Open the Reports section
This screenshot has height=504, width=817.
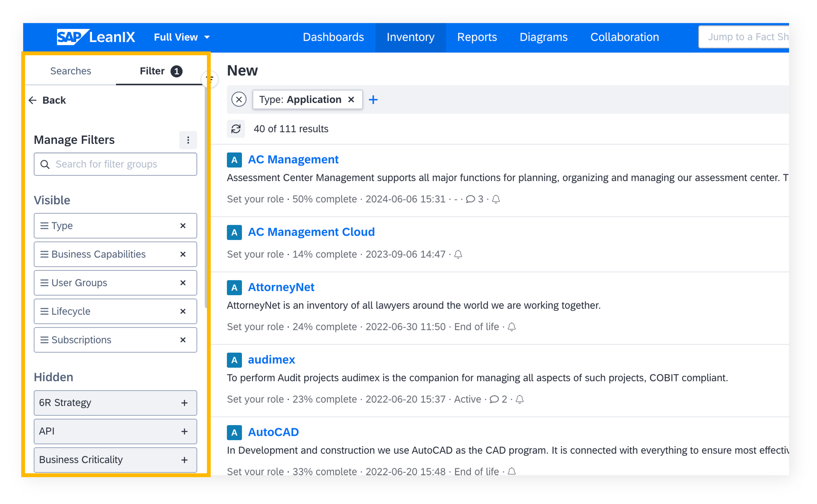(x=477, y=37)
